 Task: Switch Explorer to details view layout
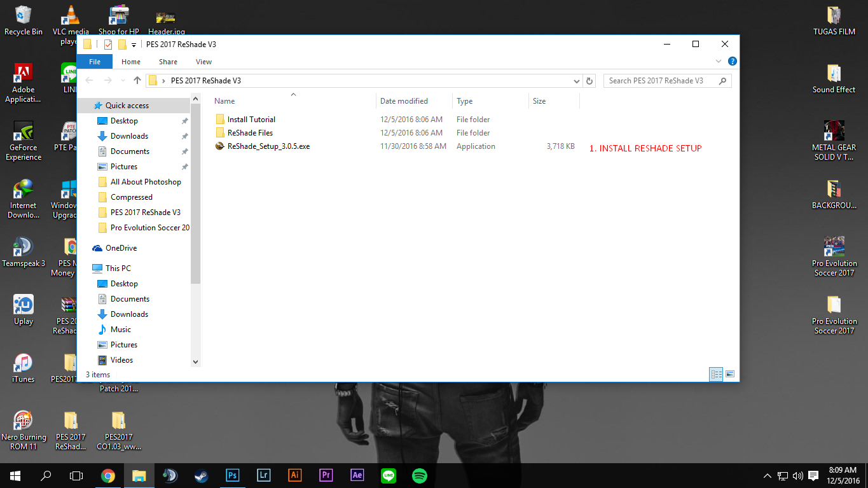click(x=717, y=374)
